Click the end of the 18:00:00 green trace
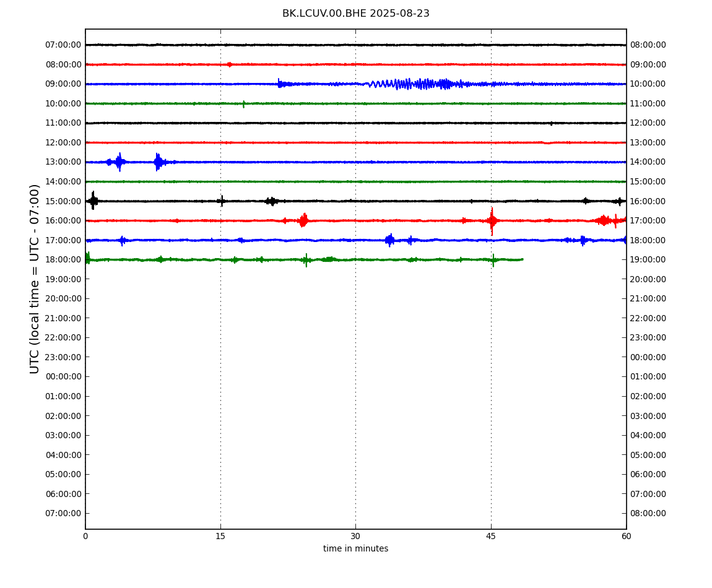Image resolution: width=712 pixels, height=588 pixels. coord(522,259)
